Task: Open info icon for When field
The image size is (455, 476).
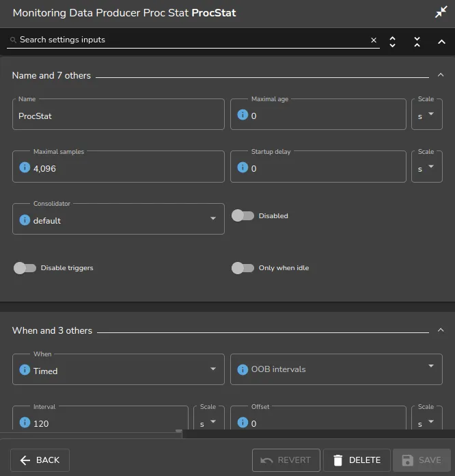Action: [25, 370]
